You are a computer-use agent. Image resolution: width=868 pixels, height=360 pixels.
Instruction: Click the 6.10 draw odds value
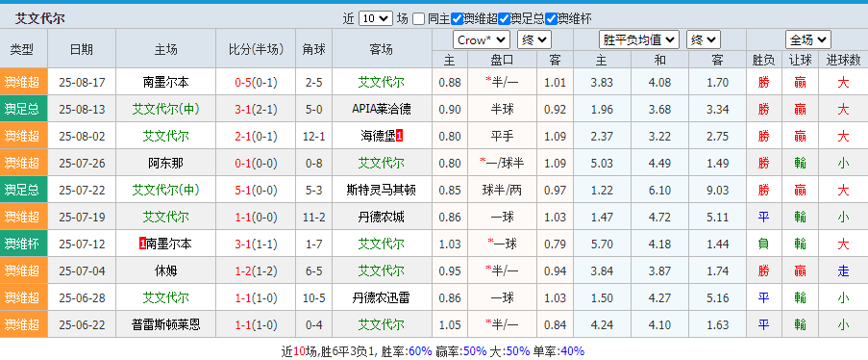[659, 191]
